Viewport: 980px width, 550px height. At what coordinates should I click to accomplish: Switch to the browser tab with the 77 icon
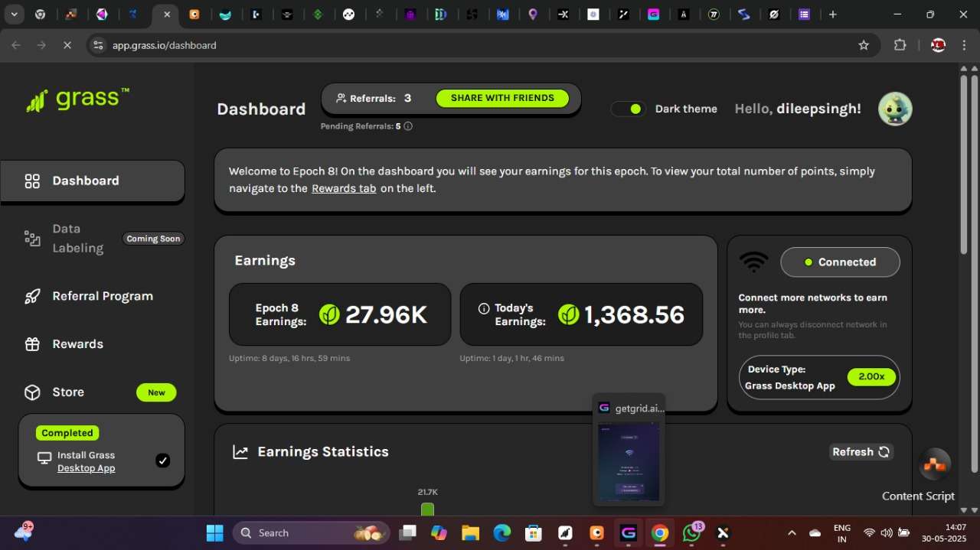tap(714, 15)
